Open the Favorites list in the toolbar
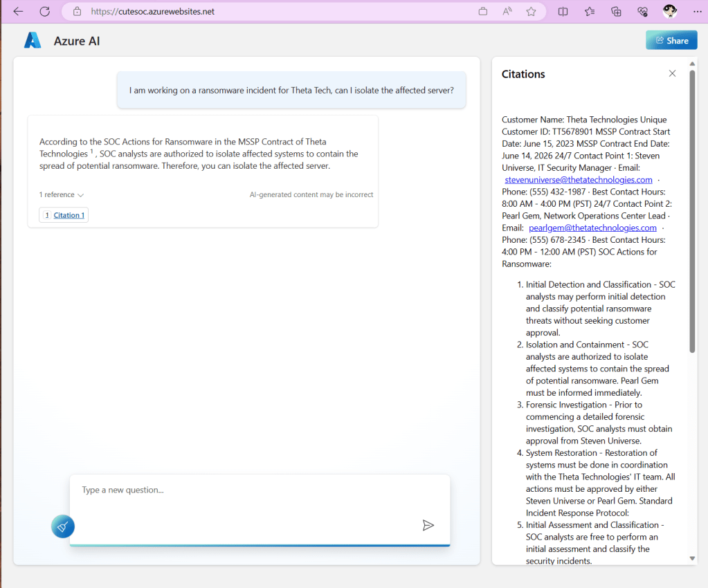Screen dimensions: 708x588 coord(589,11)
